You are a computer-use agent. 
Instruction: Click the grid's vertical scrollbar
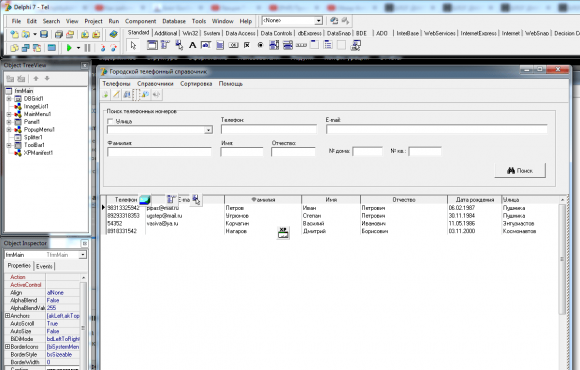pos(562,259)
